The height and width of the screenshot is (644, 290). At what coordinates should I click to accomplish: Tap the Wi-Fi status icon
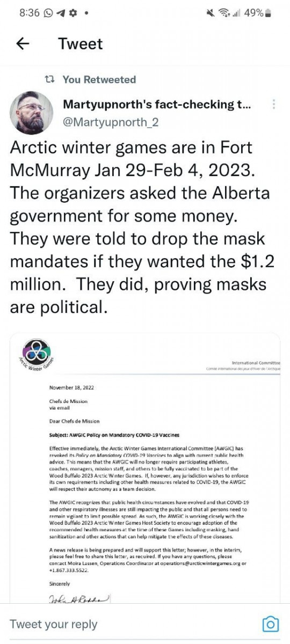coord(222,13)
